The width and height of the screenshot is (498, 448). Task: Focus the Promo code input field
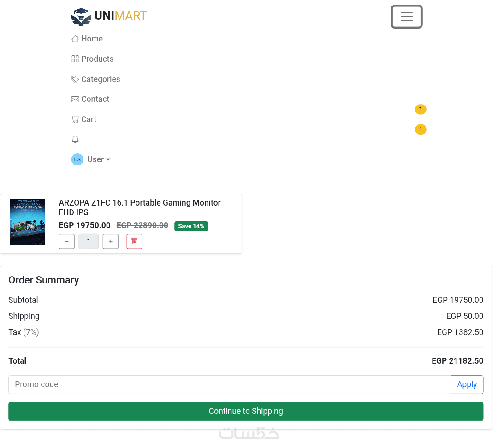[229, 384]
